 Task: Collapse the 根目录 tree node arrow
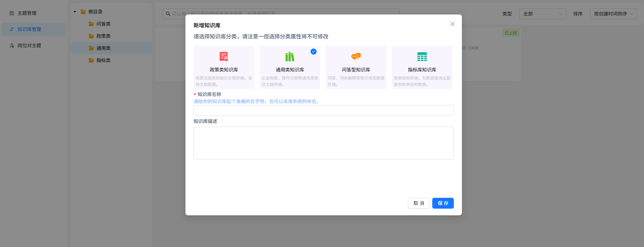coord(75,12)
